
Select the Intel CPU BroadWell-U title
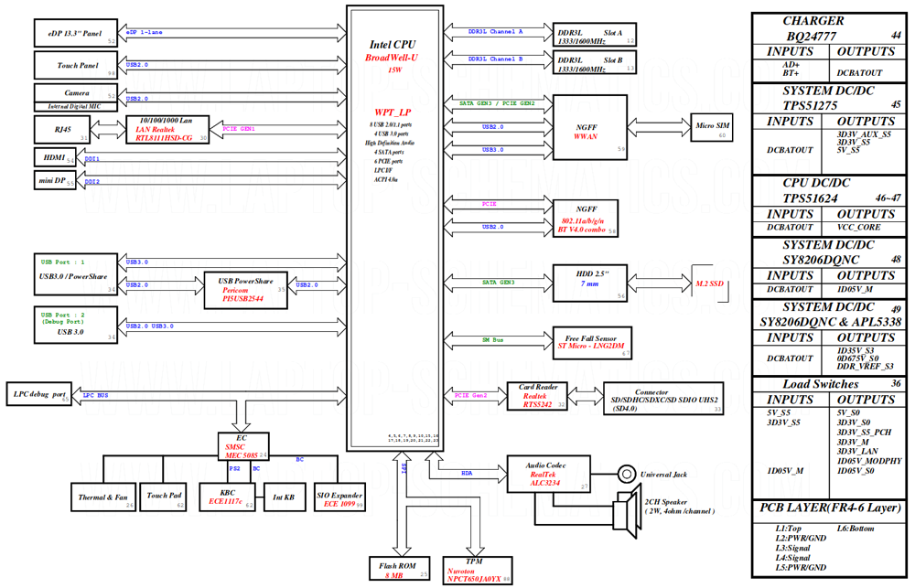coord(393,50)
